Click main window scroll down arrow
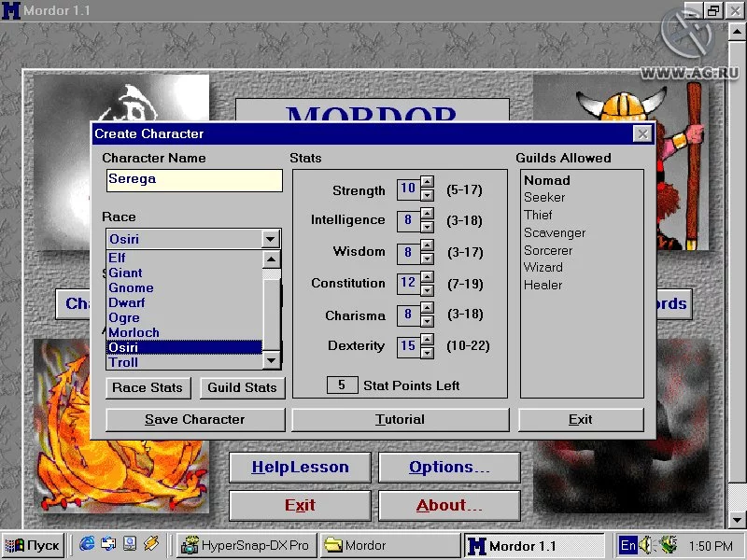The image size is (747, 560). pyautogui.click(x=737, y=520)
